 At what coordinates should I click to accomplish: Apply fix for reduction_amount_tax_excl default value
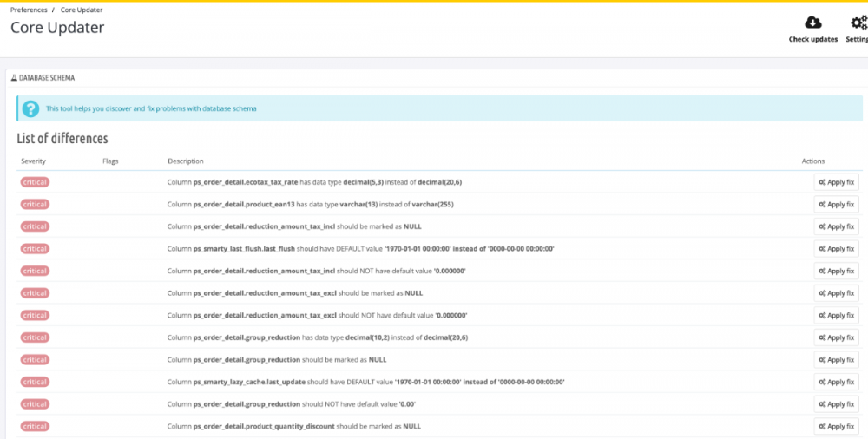pos(836,315)
